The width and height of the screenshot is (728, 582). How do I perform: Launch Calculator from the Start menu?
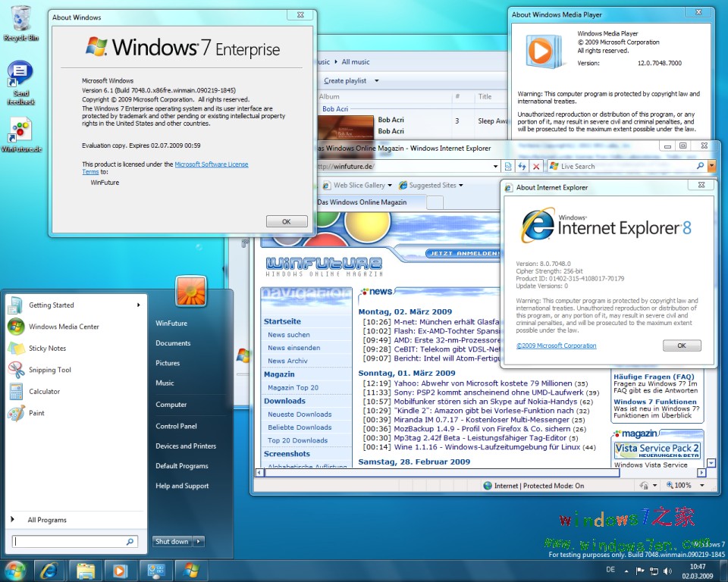pyautogui.click(x=44, y=392)
